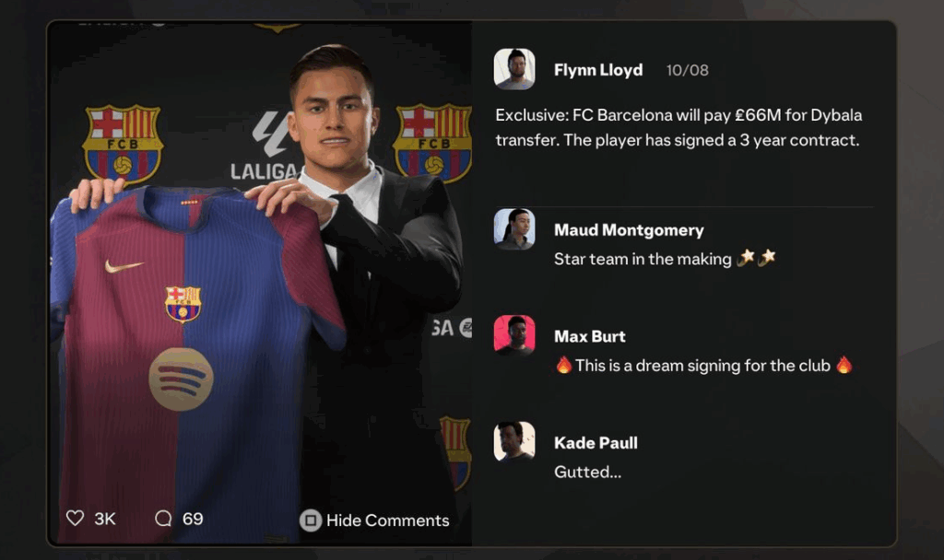Click the Dybala transfer post text
The width and height of the screenshot is (944, 560).
678,127
